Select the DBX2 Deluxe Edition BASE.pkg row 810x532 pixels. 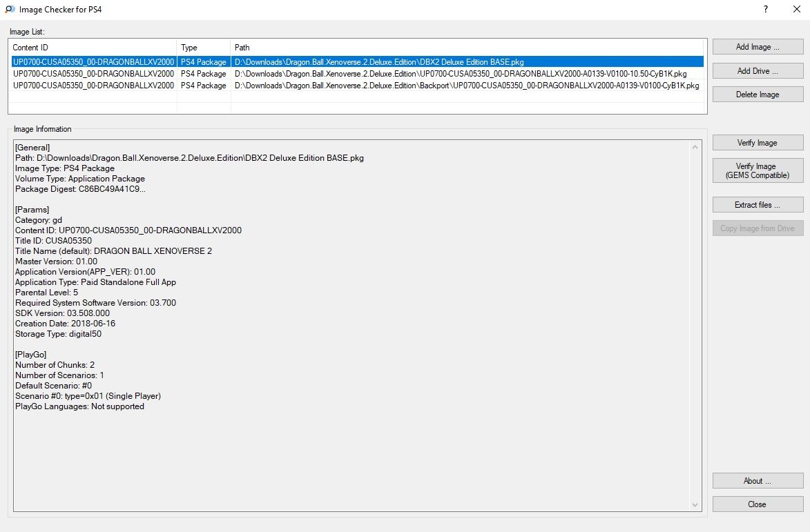358,62
